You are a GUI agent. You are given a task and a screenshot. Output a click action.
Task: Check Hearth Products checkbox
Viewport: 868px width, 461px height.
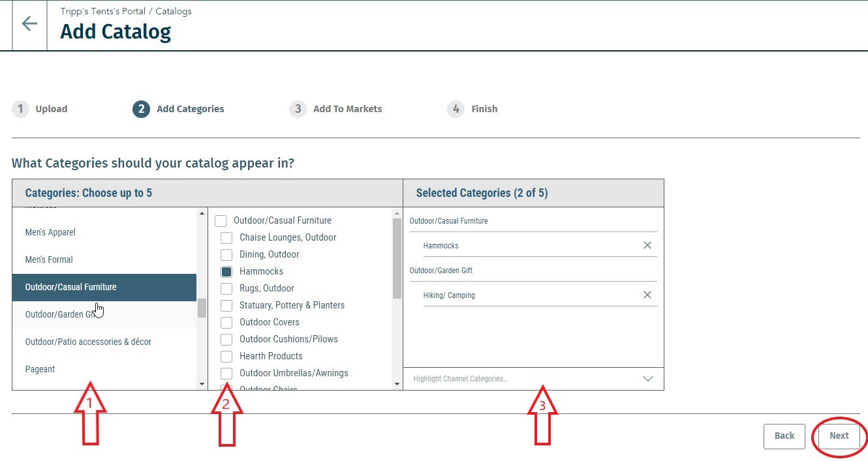(x=226, y=356)
